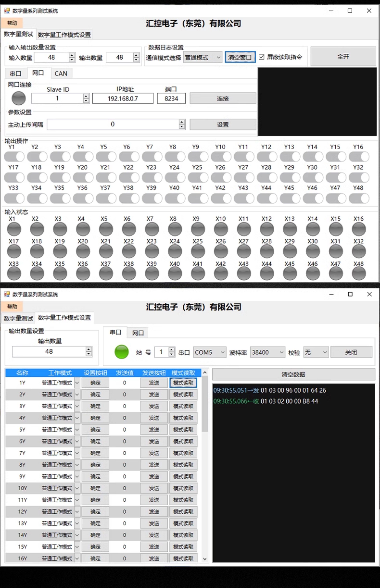Viewport: 380px width, 588px height.
Task: Click 发送 button for row 7Y
Action: click(154, 453)
